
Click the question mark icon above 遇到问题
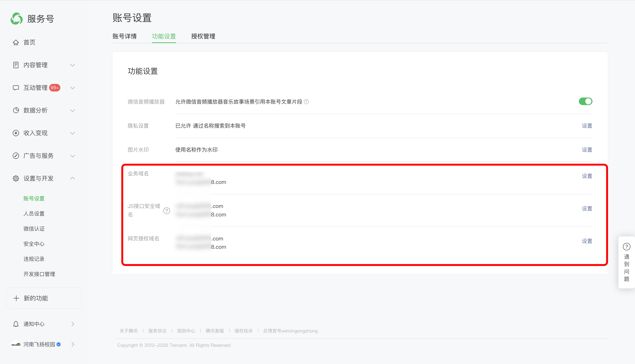pyautogui.click(x=626, y=246)
